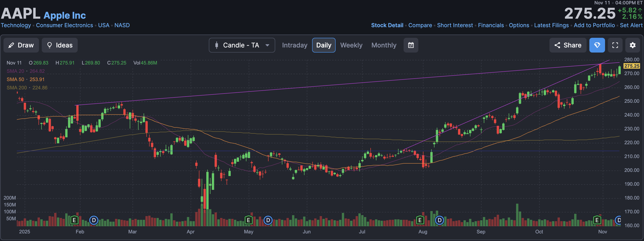
Task: Click the candle icon in chart type selector
Action: click(x=217, y=45)
